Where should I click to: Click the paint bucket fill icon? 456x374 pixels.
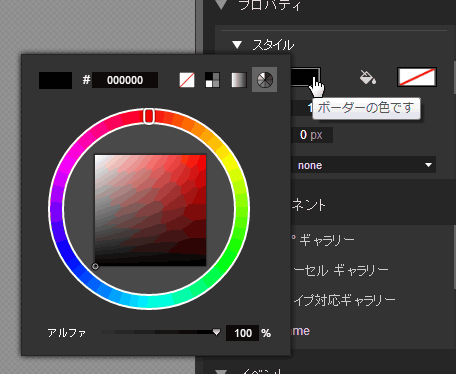click(x=368, y=77)
